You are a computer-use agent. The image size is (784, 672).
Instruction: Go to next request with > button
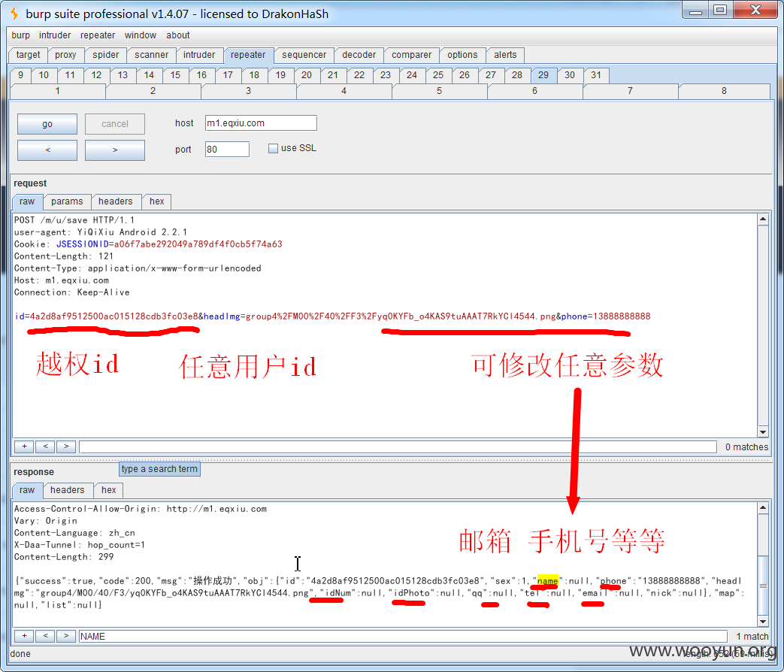pyautogui.click(x=115, y=150)
